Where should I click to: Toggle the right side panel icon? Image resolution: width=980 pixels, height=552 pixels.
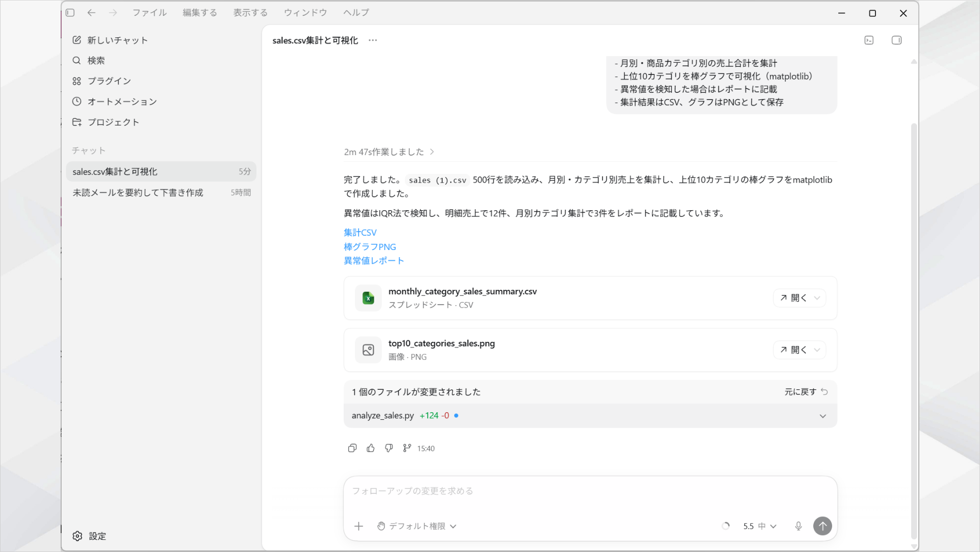coord(896,40)
